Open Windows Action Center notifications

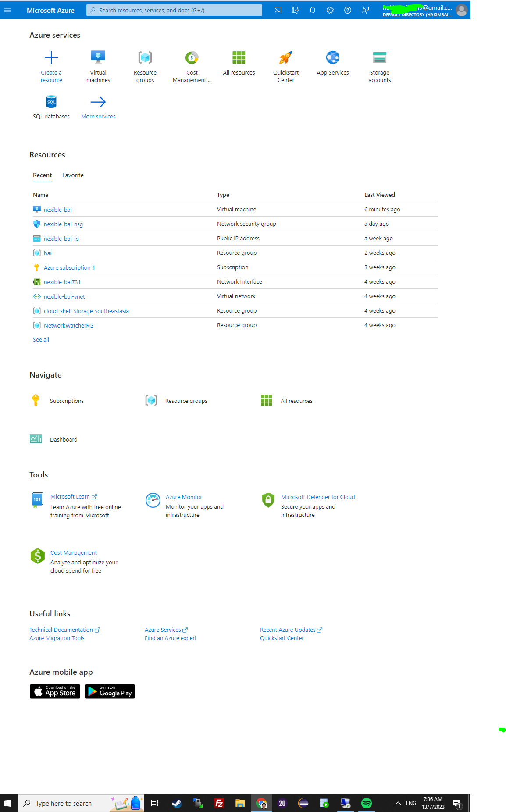[457, 803]
